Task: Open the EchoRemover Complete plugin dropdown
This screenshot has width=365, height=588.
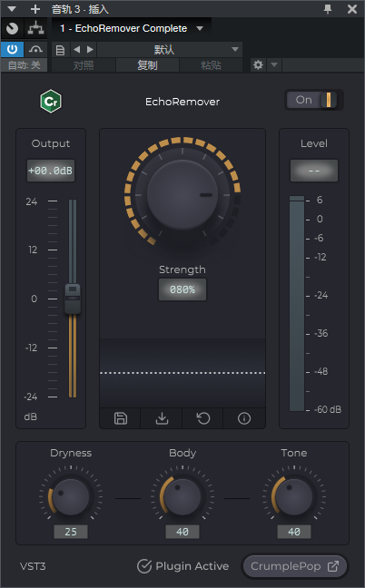Action: 132,28
